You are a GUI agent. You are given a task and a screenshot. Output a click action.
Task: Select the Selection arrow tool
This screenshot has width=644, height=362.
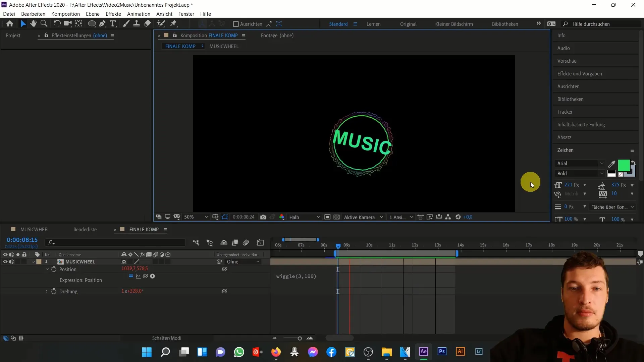(23, 24)
